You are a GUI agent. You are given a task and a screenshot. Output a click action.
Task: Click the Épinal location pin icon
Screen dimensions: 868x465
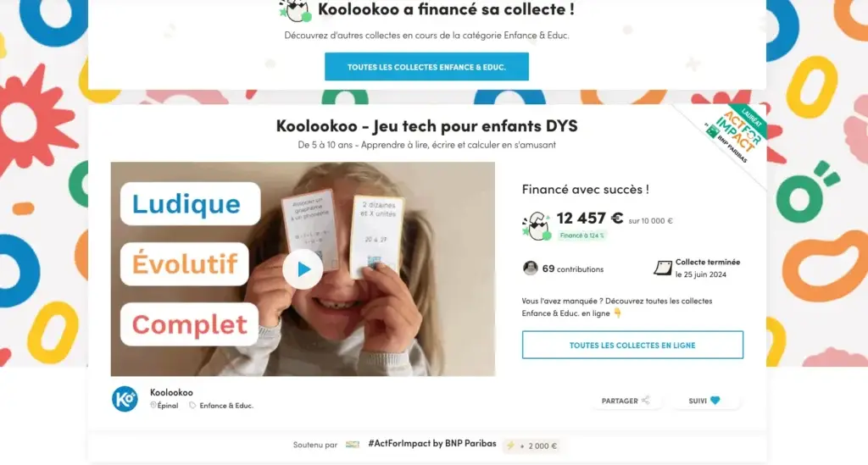(153, 405)
